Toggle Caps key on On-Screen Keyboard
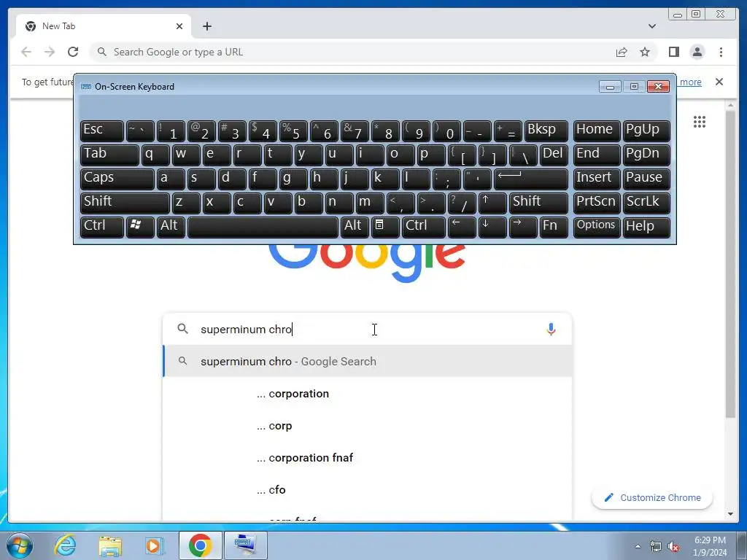The width and height of the screenshot is (747, 560). tap(117, 179)
